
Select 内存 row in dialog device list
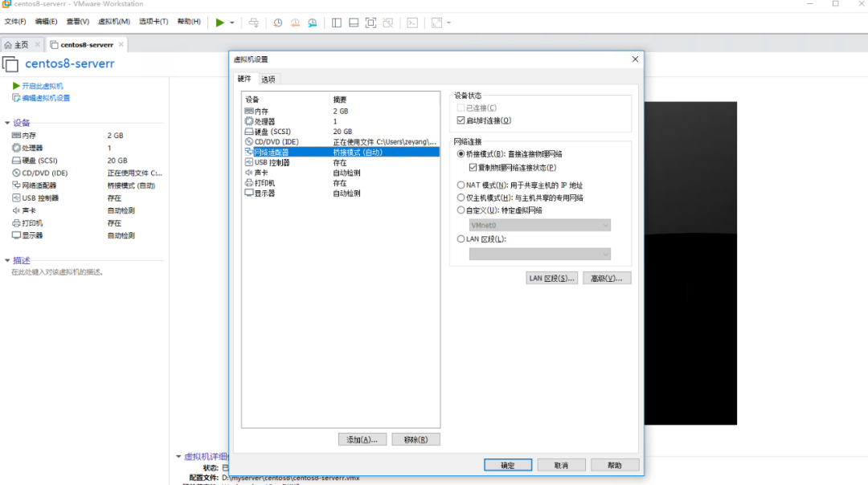click(341, 111)
